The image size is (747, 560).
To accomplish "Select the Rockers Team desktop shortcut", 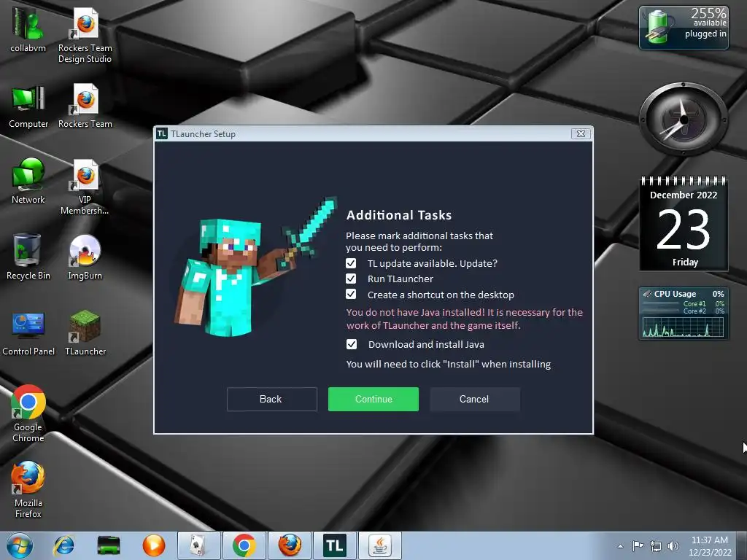I will [85, 106].
